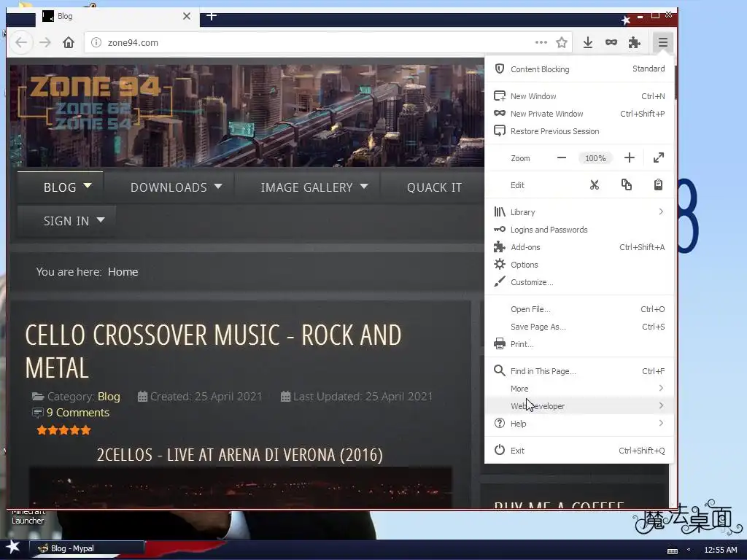Select New Window menu entry
747x560 pixels.
(x=579, y=96)
